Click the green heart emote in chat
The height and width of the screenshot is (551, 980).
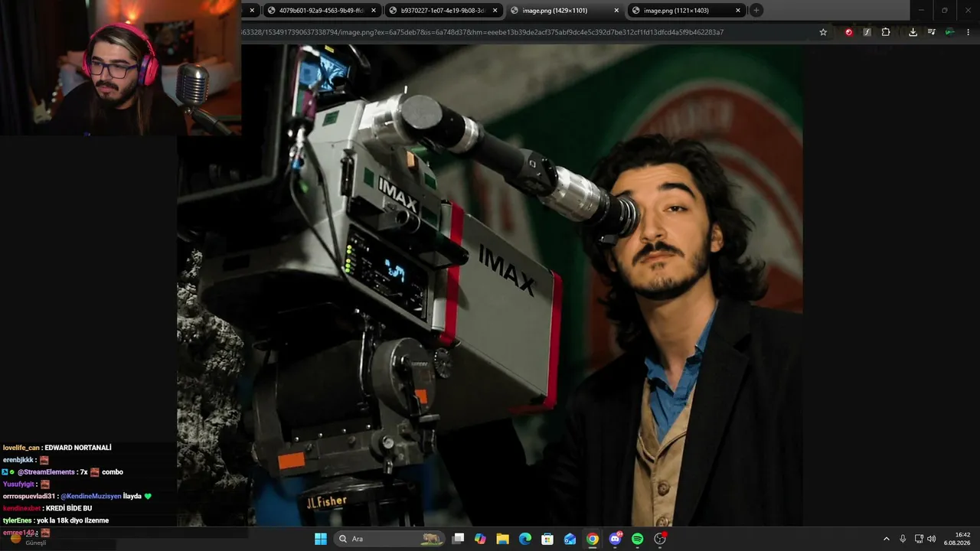tap(148, 496)
